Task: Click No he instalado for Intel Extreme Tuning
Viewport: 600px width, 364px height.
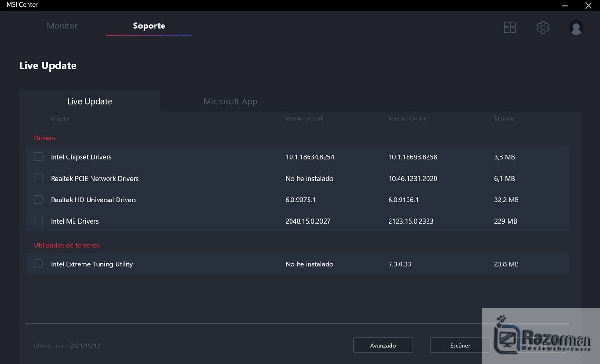Action: coord(309,264)
